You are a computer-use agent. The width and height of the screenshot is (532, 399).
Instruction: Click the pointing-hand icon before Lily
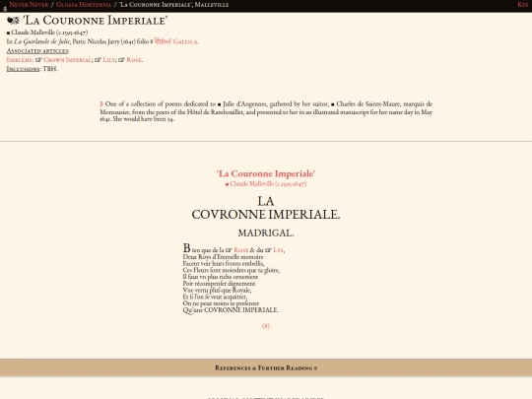click(99, 60)
